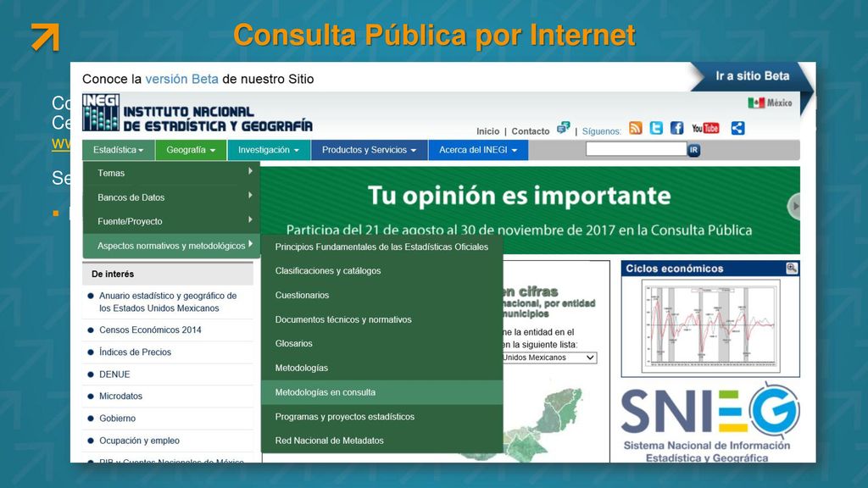Open Acerca del INEGI menu
868x488 pixels.
478,150
